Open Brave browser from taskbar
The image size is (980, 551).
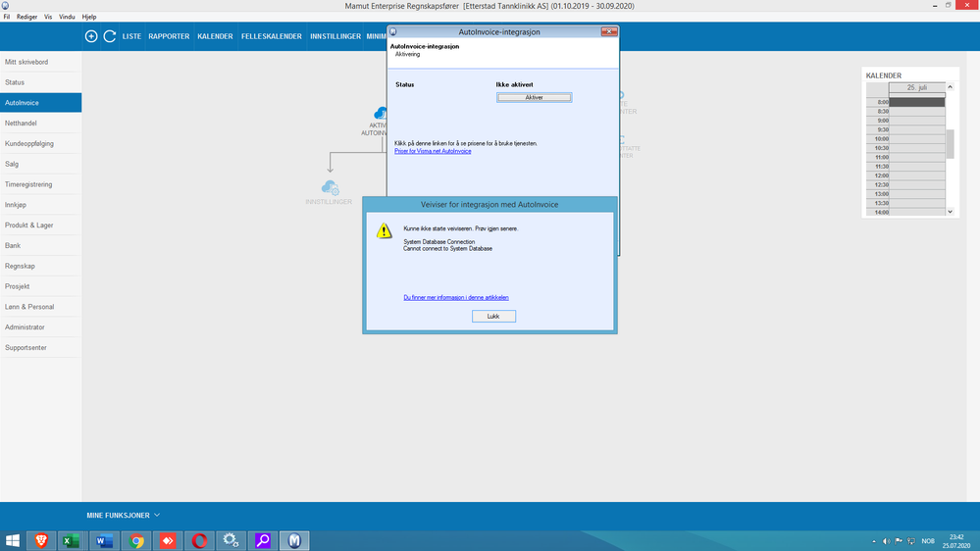coord(41,540)
